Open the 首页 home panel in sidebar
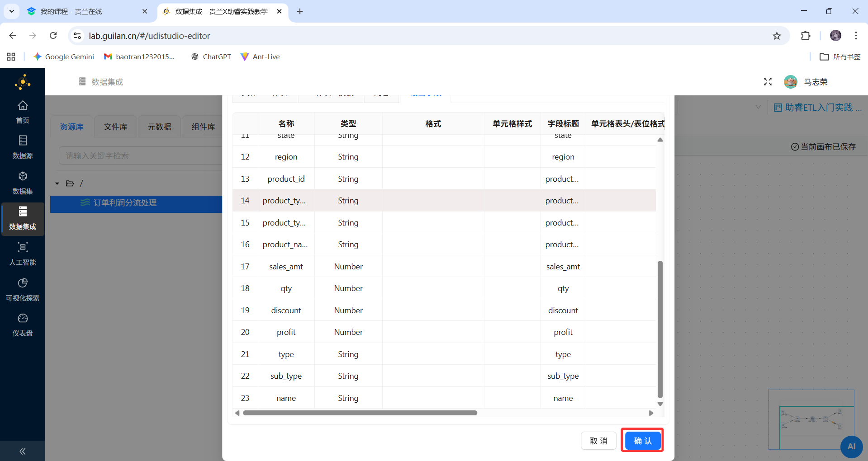 pos(23,111)
